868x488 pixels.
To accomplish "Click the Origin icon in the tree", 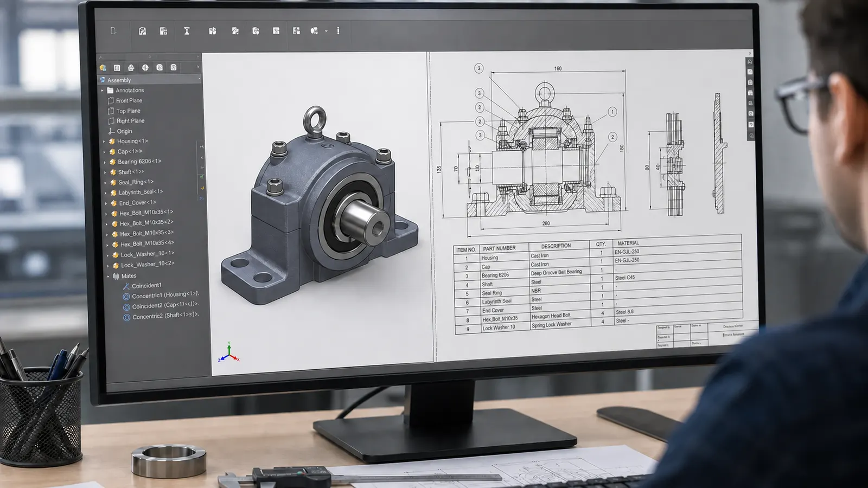I will pos(112,131).
